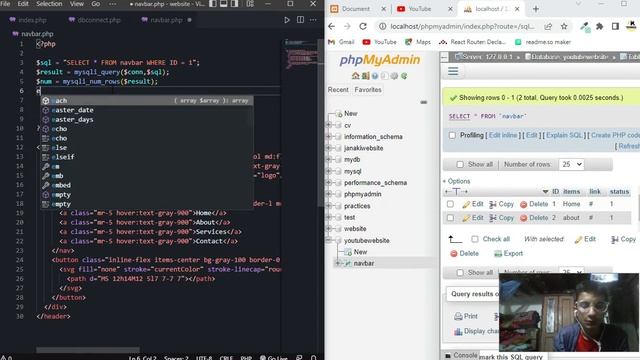Toggle the Profiling checkbox
Viewport: 640px width, 360px height.
[x=452, y=136]
